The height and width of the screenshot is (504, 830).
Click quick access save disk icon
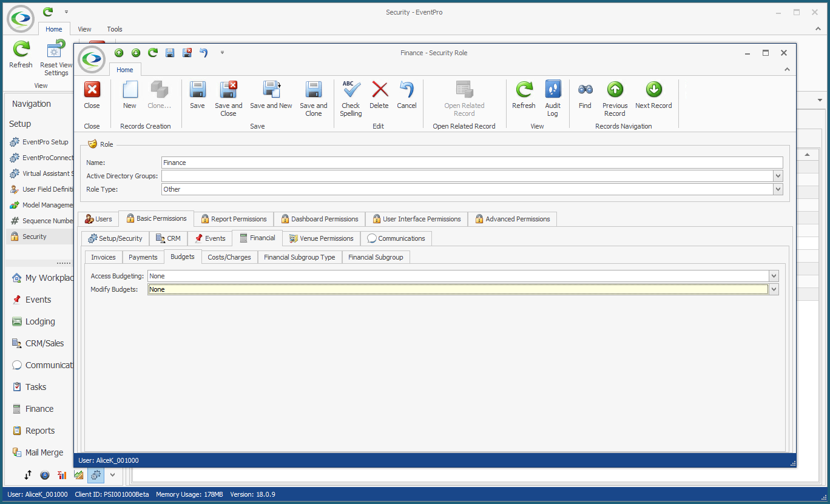tap(170, 53)
